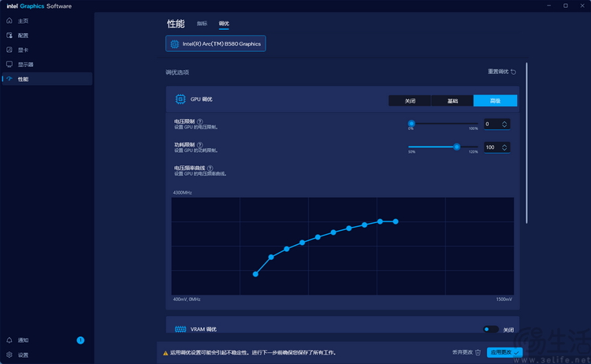
Task: Reset tuning with 重置调优
Action: 502,72
